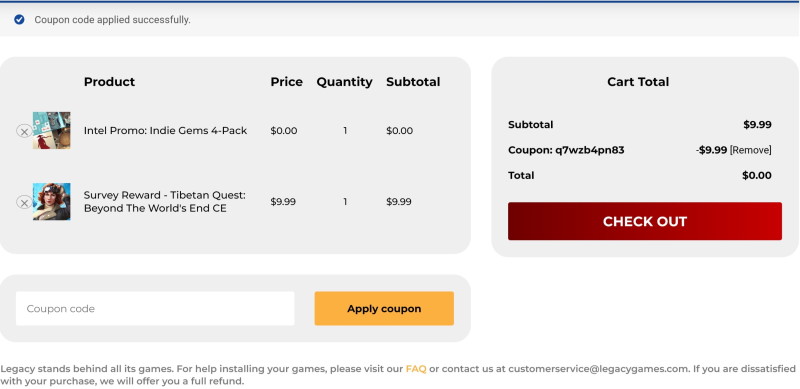Remove the applied coupon q7wzb4pn83
Screen dimensions: 800x389
tap(751, 150)
